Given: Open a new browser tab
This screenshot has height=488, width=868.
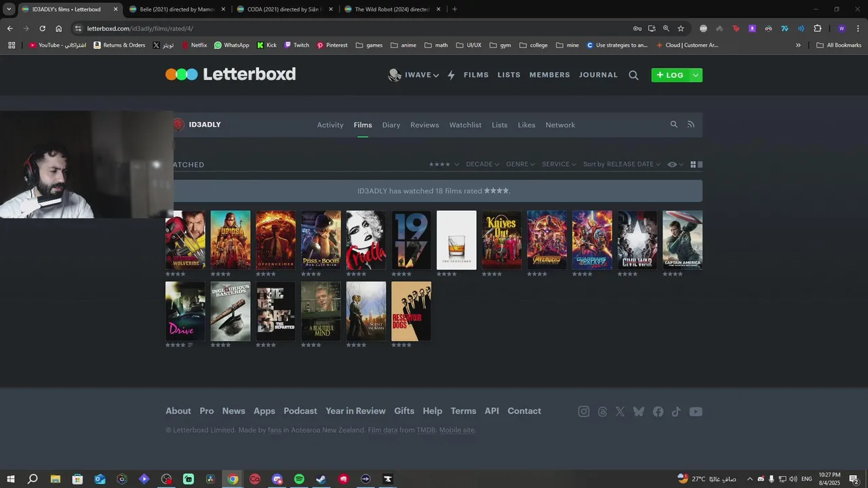Looking at the screenshot, I should [454, 9].
